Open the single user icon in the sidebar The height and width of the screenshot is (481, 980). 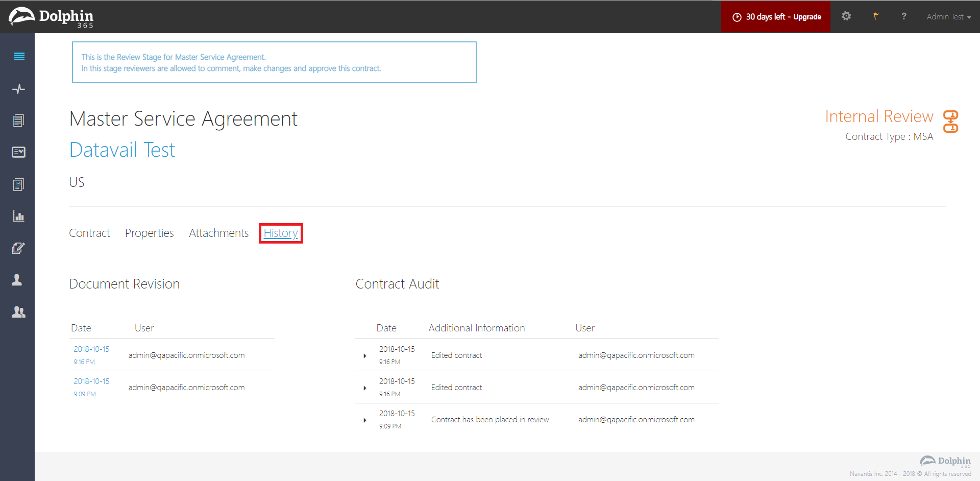click(17, 280)
